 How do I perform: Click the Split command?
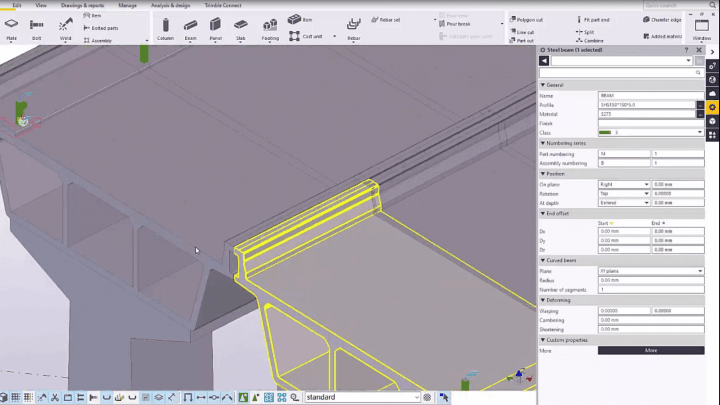585,32
